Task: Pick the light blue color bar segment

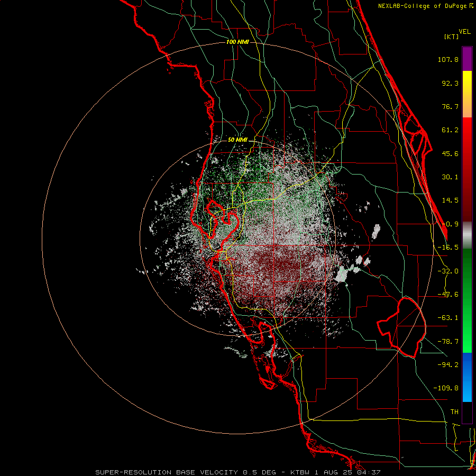Action: click(x=467, y=390)
